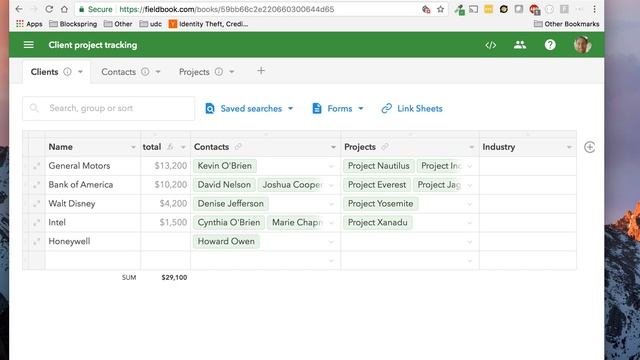640x360 pixels.
Task: Open Chrome's three-dot menu
Action: [594, 9]
